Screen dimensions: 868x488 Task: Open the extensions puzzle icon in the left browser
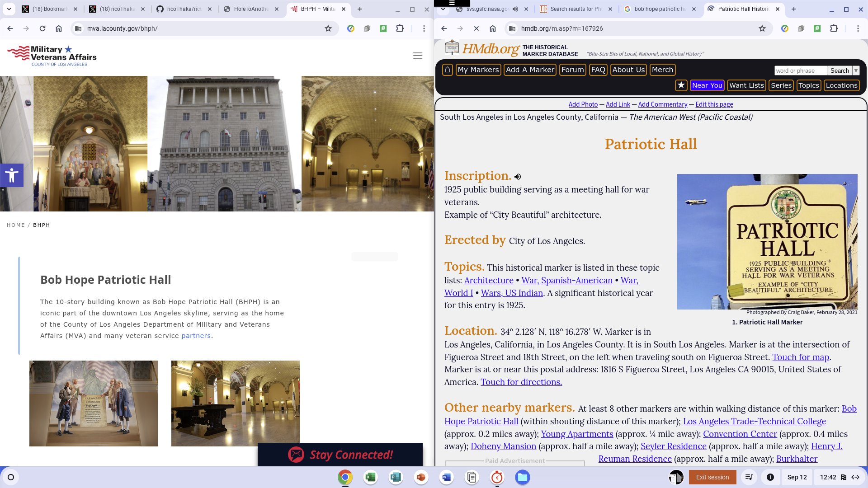(400, 28)
